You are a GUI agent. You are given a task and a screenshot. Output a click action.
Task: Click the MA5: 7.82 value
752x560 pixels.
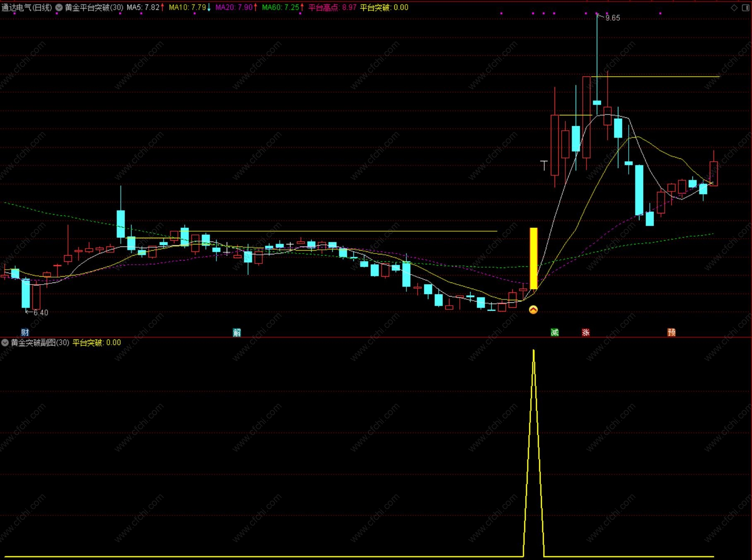pos(143,7)
